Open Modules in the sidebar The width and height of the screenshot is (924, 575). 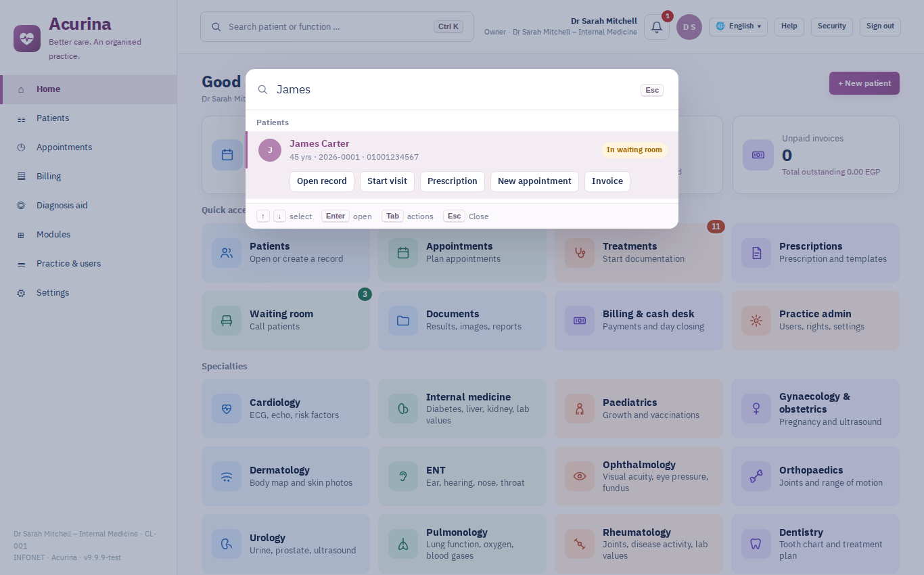88,235
